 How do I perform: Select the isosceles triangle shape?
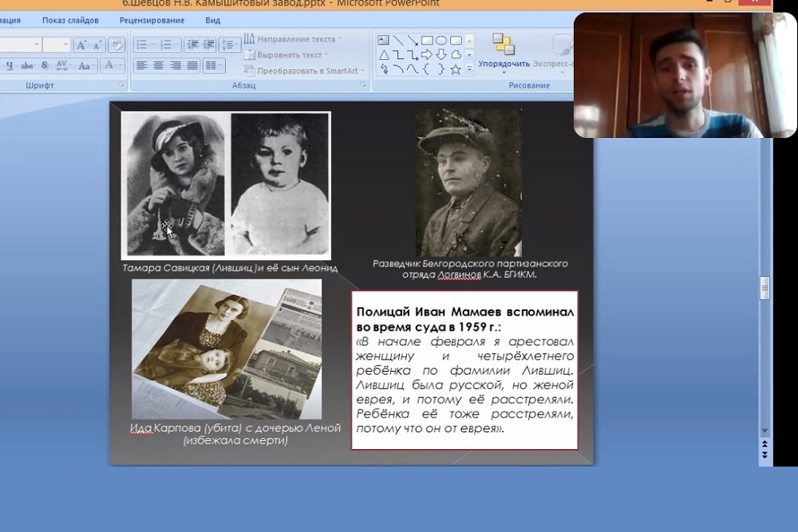coord(383,55)
